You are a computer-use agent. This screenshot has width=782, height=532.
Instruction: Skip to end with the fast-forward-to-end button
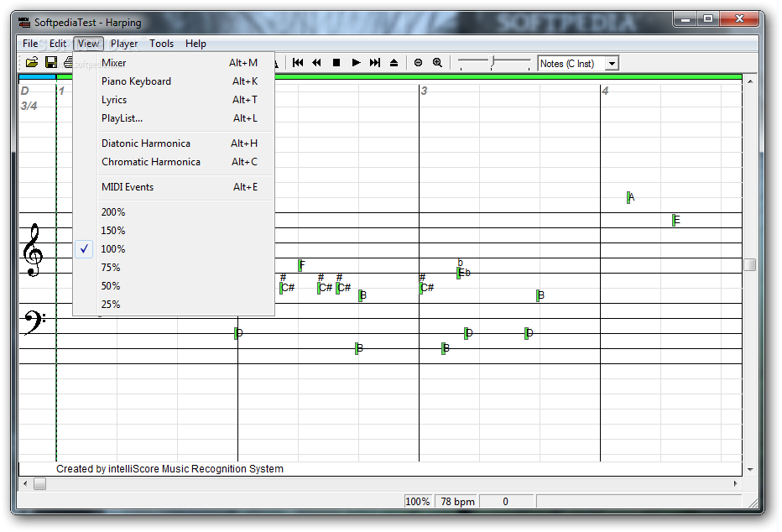[x=375, y=62]
